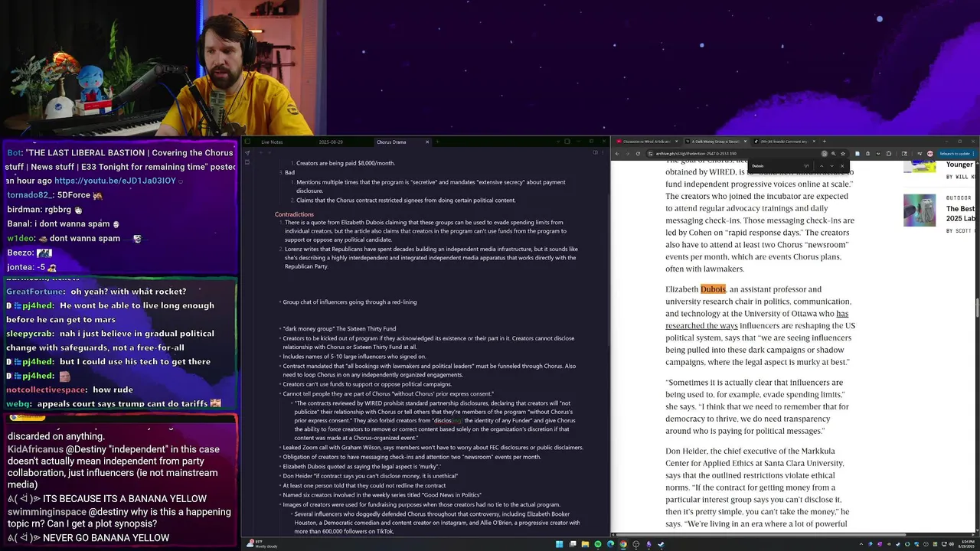This screenshot has height=551, width=980.
Task: Toggle the notes app left sidebar
Action: click(247, 142)
